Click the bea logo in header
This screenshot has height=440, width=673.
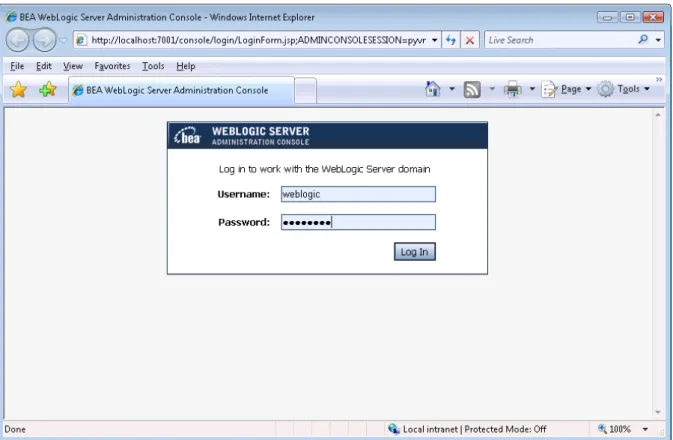[188, 136]
